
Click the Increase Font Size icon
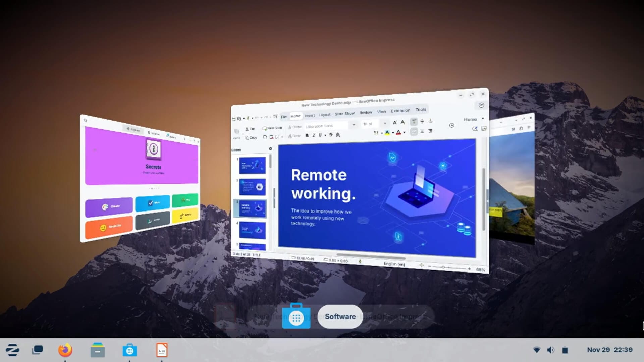[394, 122]
